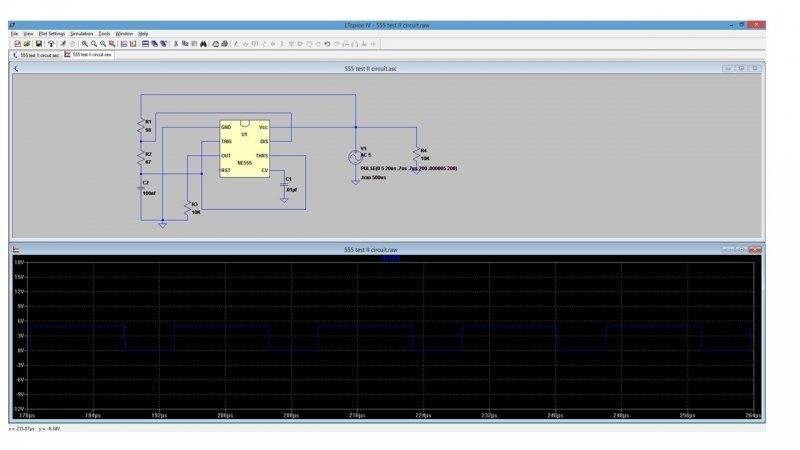800x450 pixels.
Task: Select voltage source V1 in the schematic
Action: (356, 157)
